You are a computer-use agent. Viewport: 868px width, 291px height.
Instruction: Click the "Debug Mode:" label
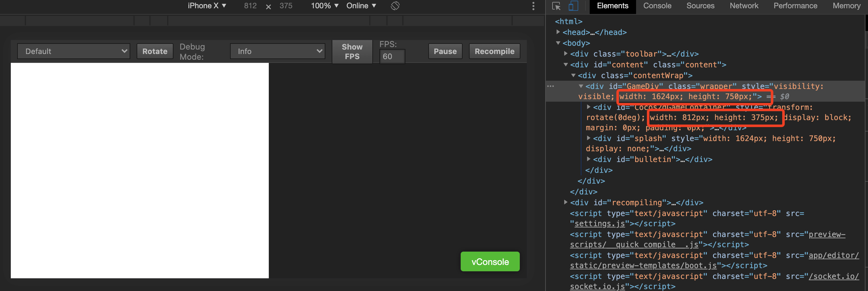192,51
